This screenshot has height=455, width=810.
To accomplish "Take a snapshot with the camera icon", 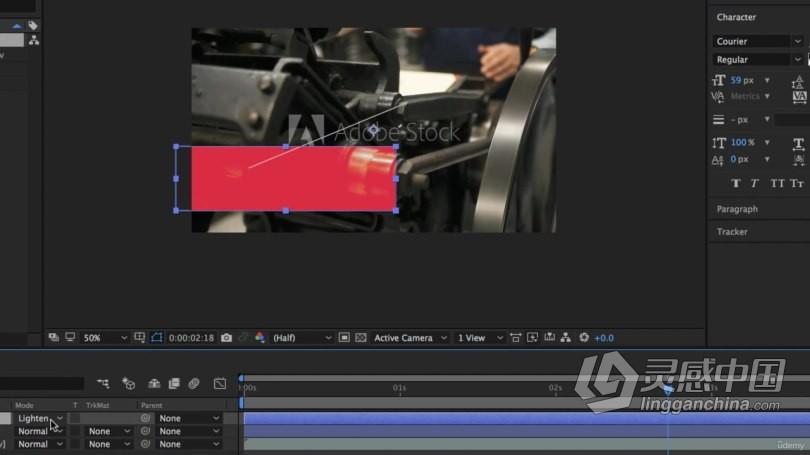I will click(226, 338).
